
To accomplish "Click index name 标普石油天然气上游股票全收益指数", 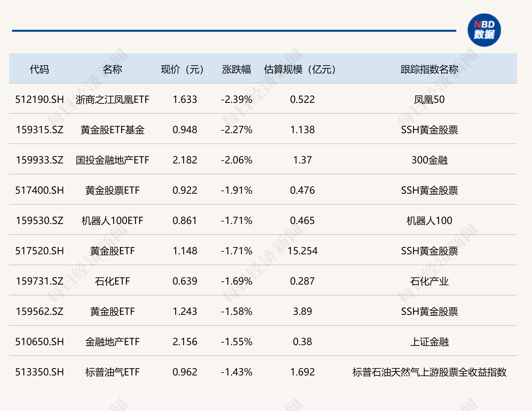I will pos(430,372).
